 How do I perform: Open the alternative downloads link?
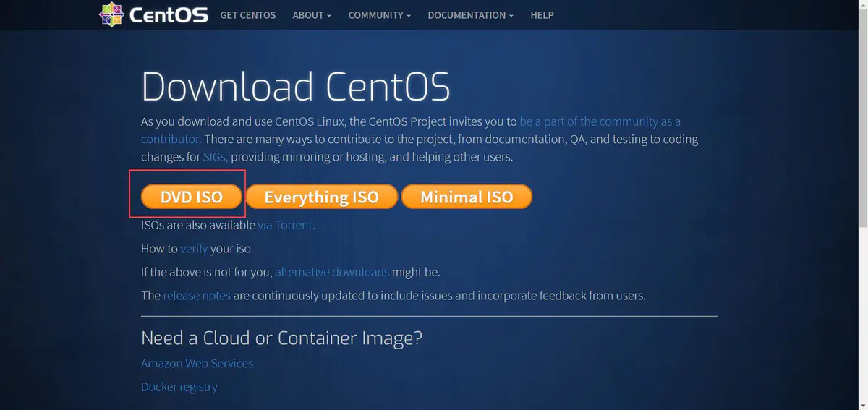click(332, 272)
